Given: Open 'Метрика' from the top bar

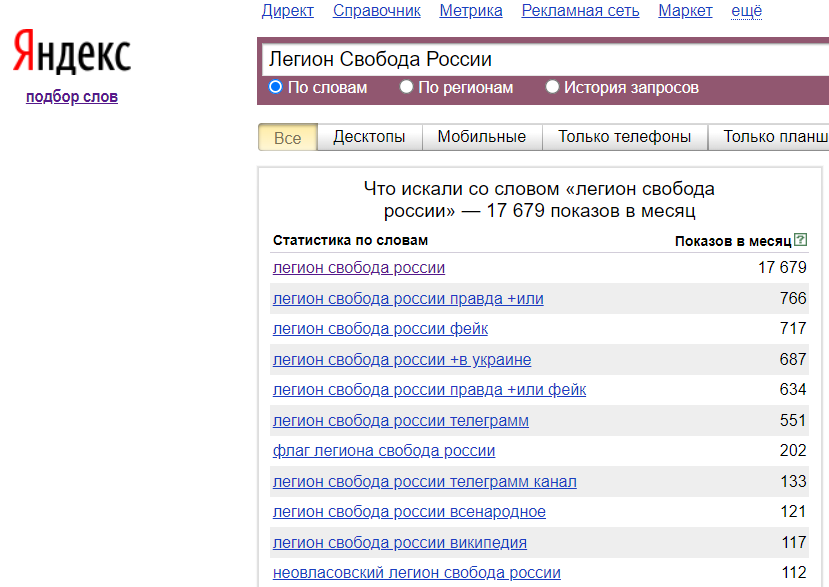Looking at the screenshot, I should [470, 11].
